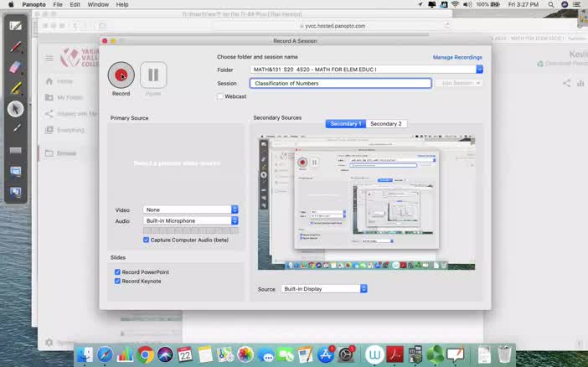Open the Video source dropdown
Viewport: 588px width, 367px height.
(x=235, y=209)
